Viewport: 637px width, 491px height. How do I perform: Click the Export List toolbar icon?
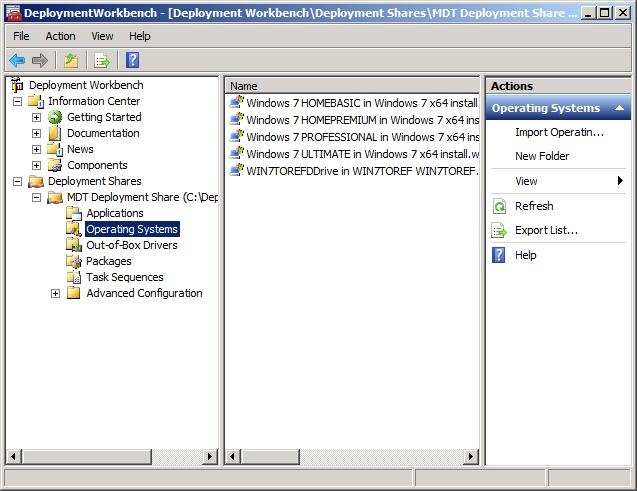click(x=102, y=61)
